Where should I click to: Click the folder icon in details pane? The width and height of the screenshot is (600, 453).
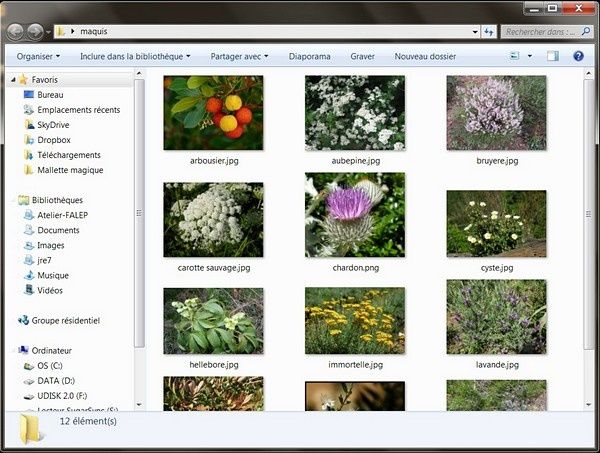(x=31, y=429)
